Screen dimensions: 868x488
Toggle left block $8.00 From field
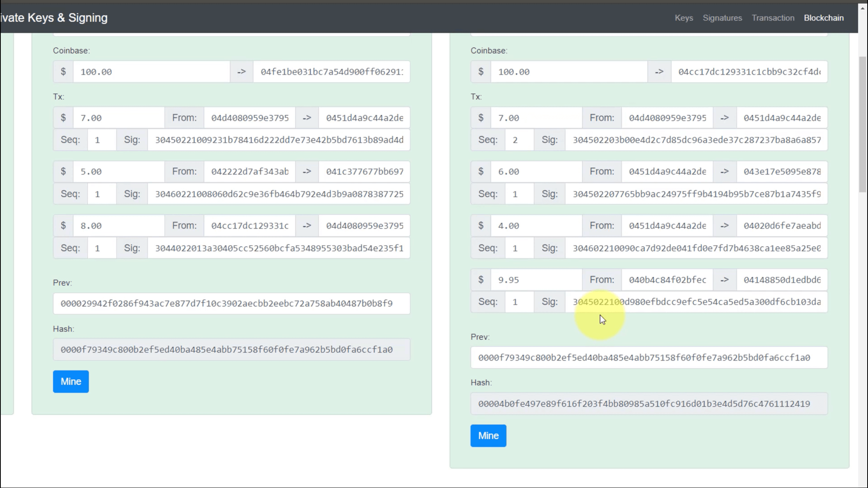[249, 226]
